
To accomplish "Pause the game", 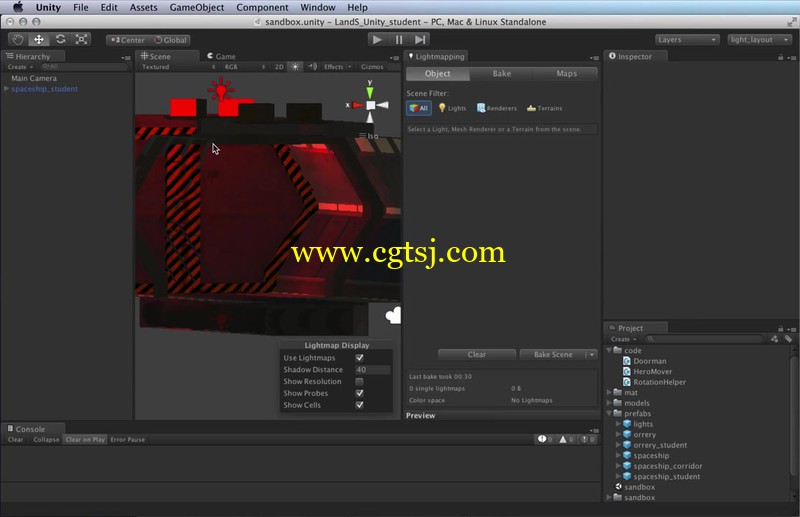I will pyautogui.click(x=399, y=39).
